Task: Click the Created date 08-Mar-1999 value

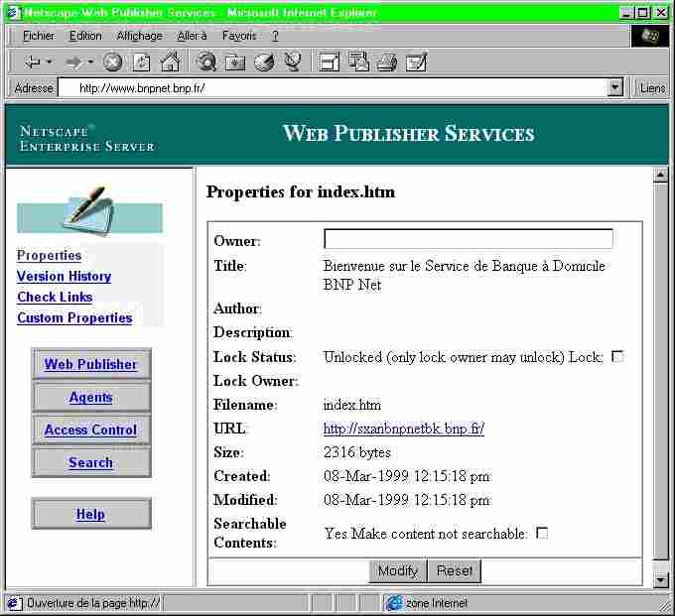Action: [406, 476]
